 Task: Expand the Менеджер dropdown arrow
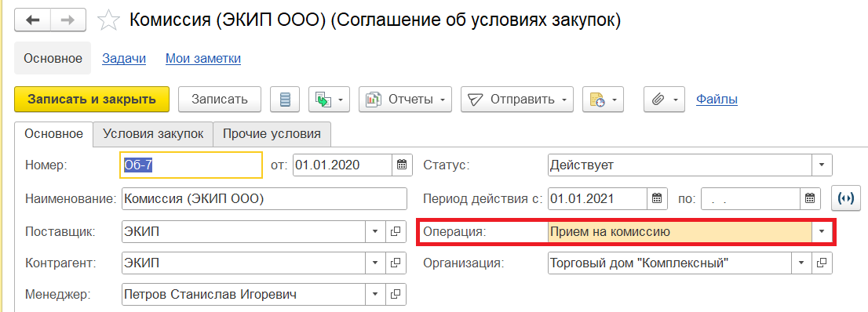[x=375, y=294]
